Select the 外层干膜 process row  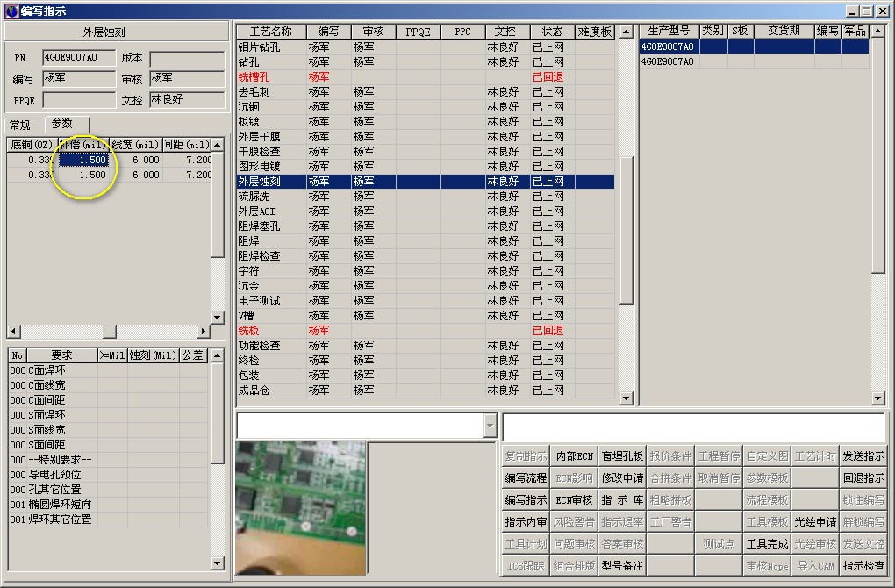coord(426,136)
